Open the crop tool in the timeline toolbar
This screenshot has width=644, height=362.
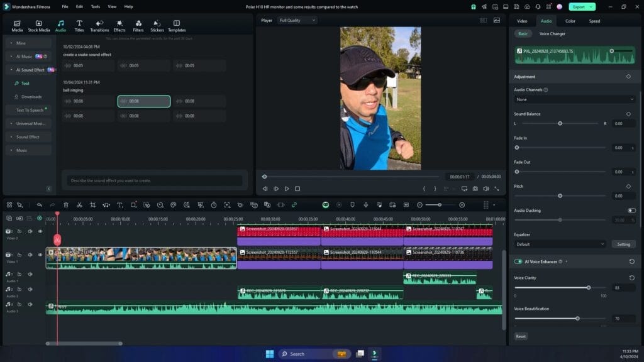92,205
